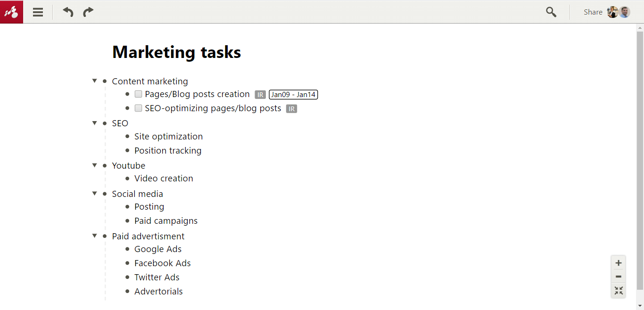This screenshot has width=644, height=310.
Task: Check the Pages/Blog posts creation checkbox
Action: 138,94
